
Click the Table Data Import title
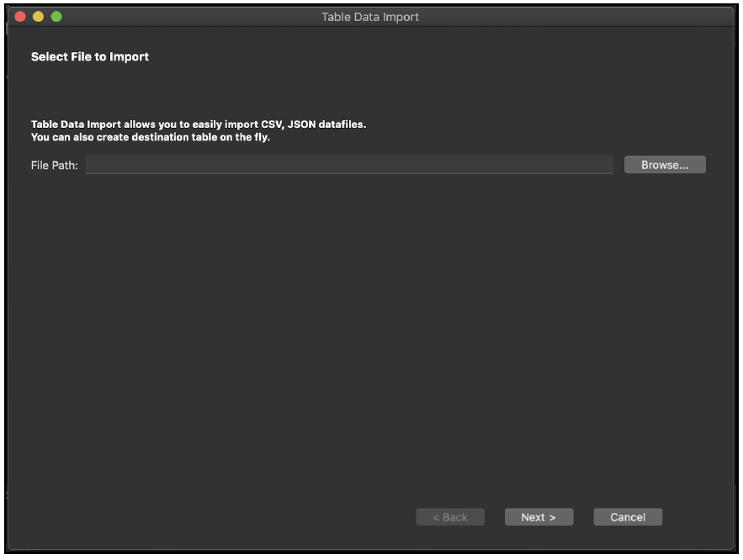370,17
